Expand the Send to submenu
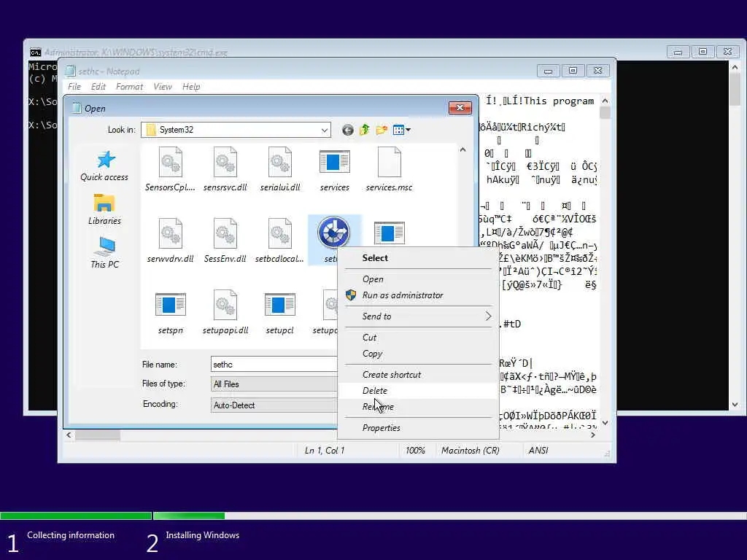The width and height of the screenshot is (747, 560). tap(418, 316)
